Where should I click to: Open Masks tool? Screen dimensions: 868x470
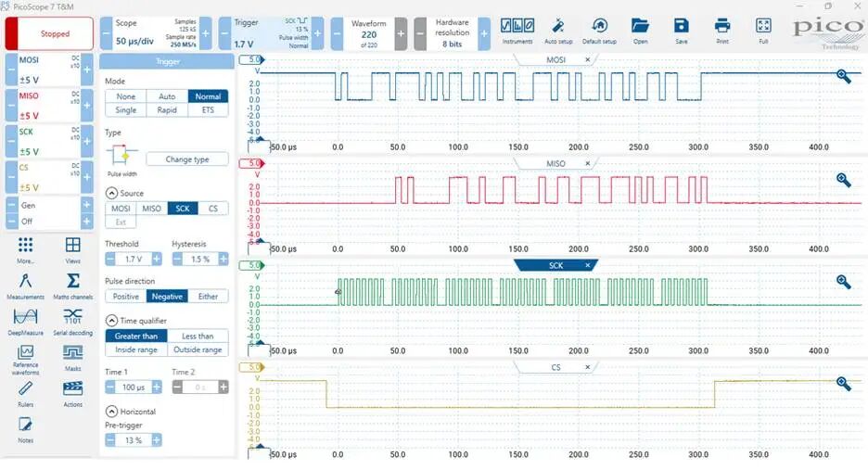tap(72, 358)
